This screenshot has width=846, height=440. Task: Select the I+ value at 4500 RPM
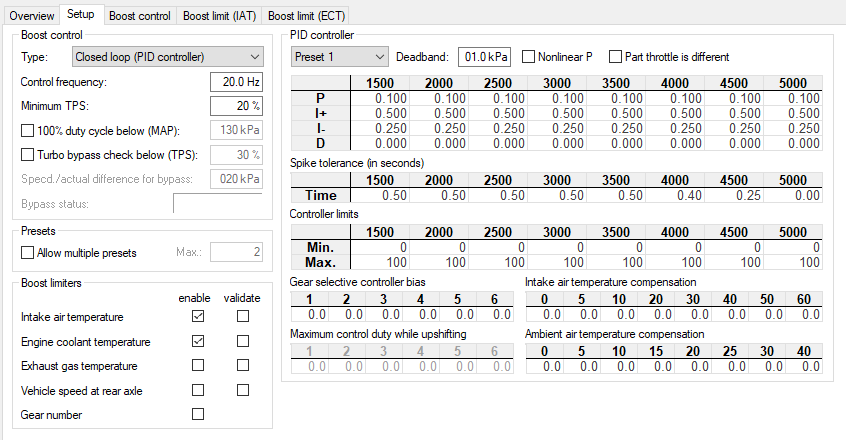[x=734, y=113]
